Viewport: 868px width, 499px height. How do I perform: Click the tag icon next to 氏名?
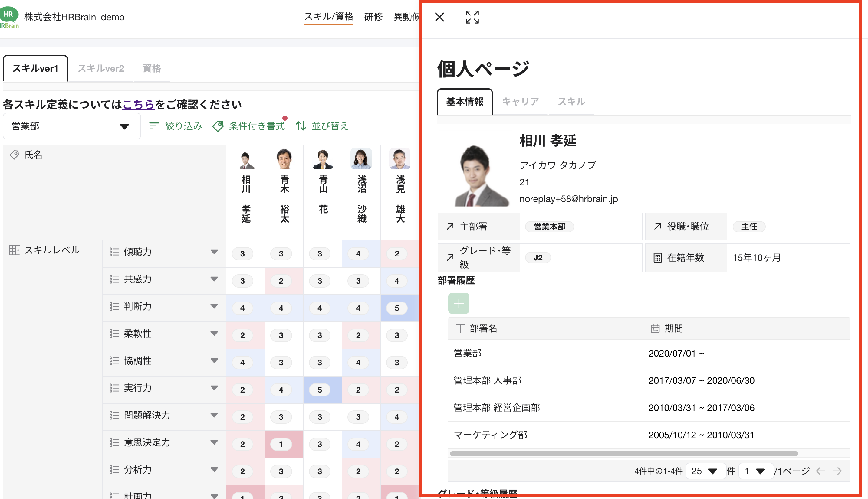coord(14,155)
